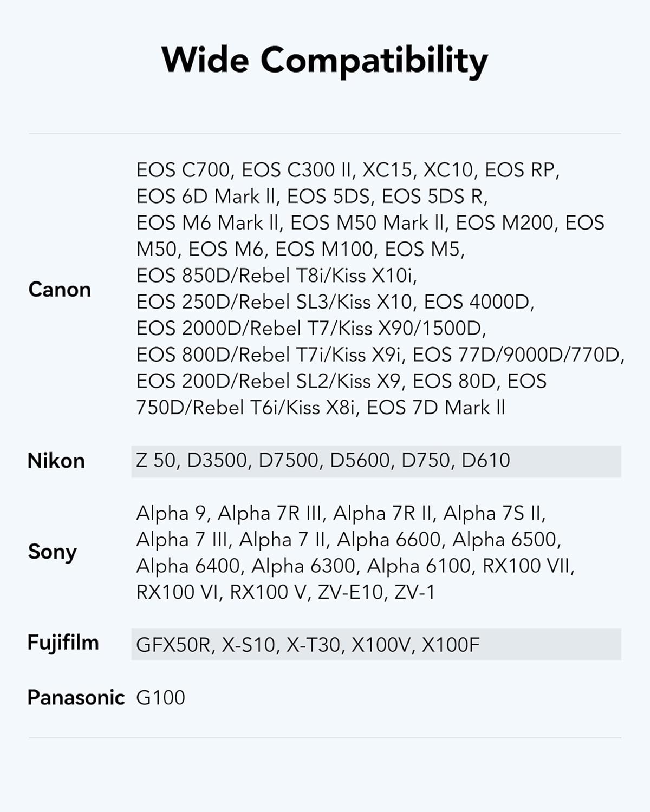The image size is (650, 812).
Task: Click the Wide Compatibility heading
Action: coord(324,60)
